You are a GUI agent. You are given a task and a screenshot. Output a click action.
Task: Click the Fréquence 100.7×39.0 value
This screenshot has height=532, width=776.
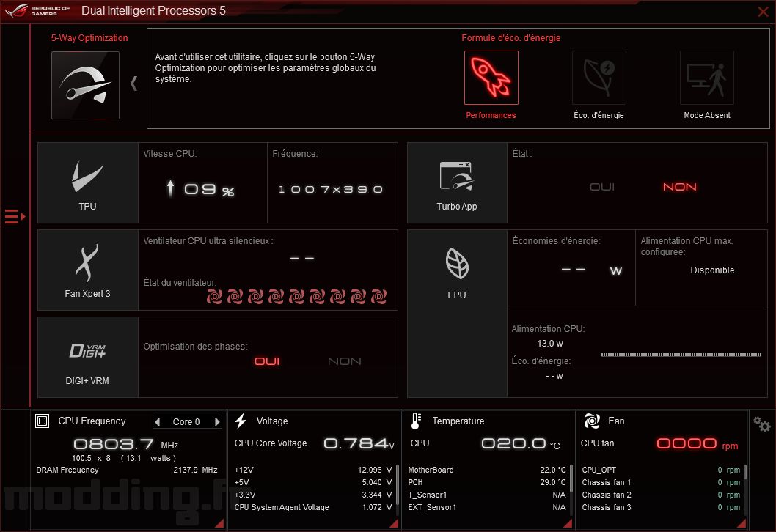331,189
